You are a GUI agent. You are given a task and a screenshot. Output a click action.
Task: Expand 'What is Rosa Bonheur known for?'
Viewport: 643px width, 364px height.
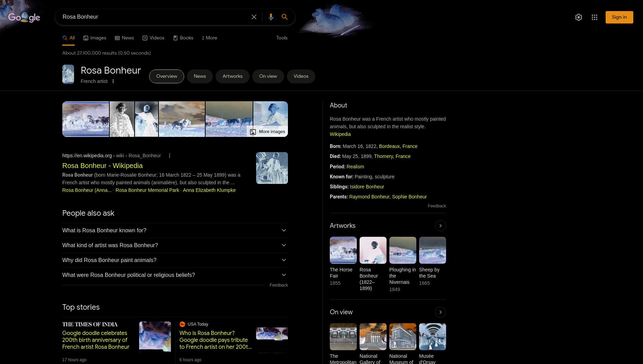point(175,231)
